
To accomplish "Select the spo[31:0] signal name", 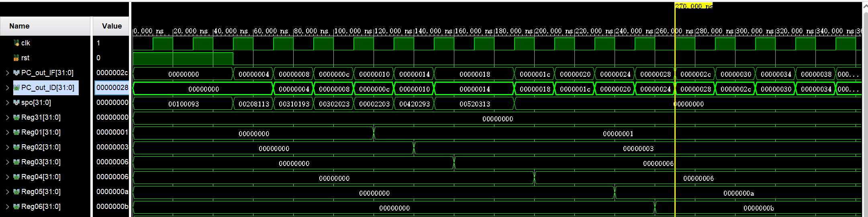I will click(x=36, y=102).
